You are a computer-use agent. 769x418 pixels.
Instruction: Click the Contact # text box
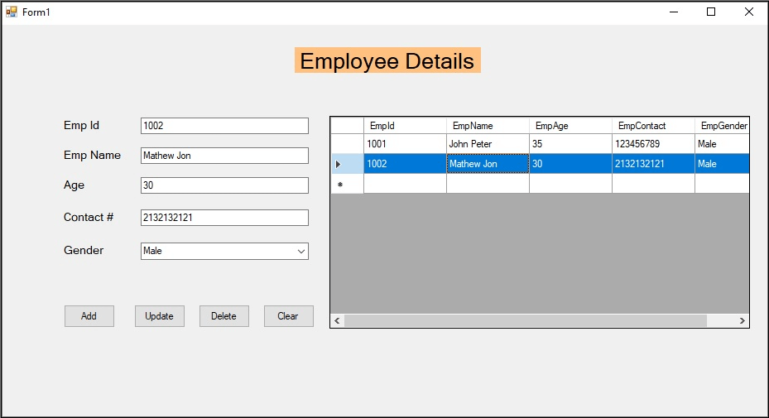224,218
